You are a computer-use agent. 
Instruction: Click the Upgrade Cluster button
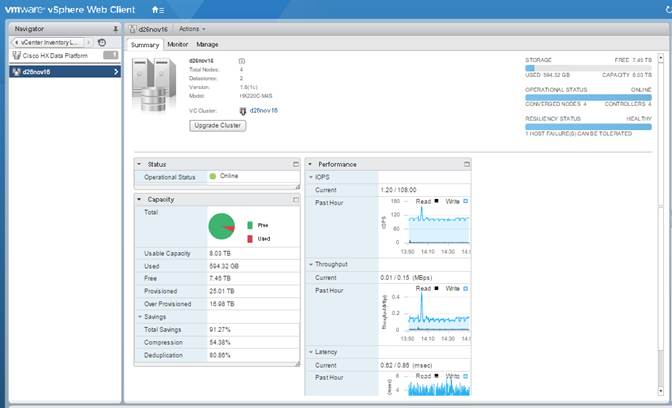tap(218, 126)
